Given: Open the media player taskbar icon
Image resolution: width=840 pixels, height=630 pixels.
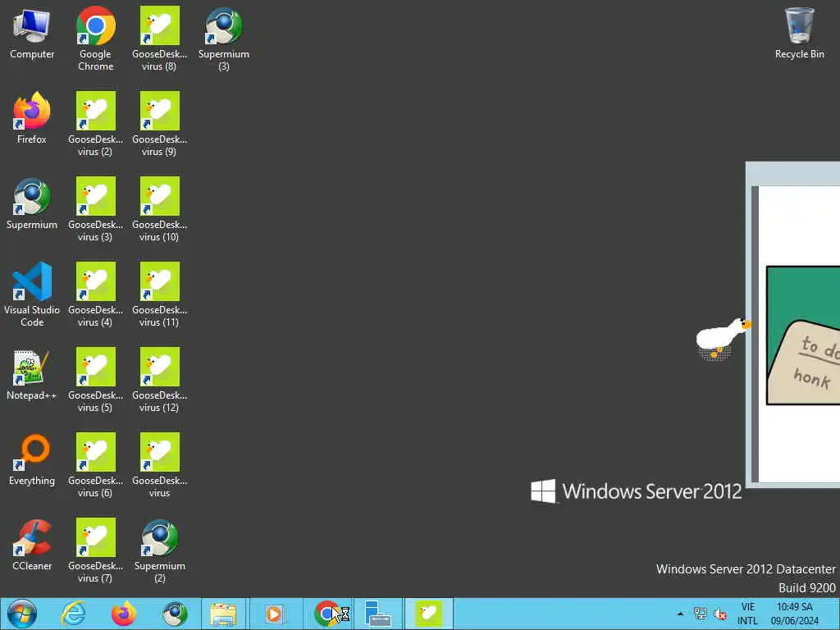Looking at the screenshot, I should tap(274, 614).
